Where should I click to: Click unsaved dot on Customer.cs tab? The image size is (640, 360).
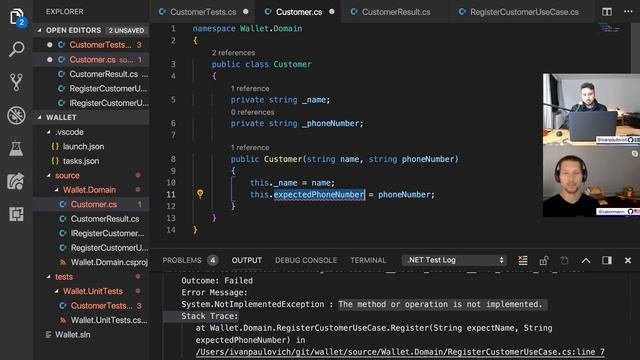click(x=332, y=11)
